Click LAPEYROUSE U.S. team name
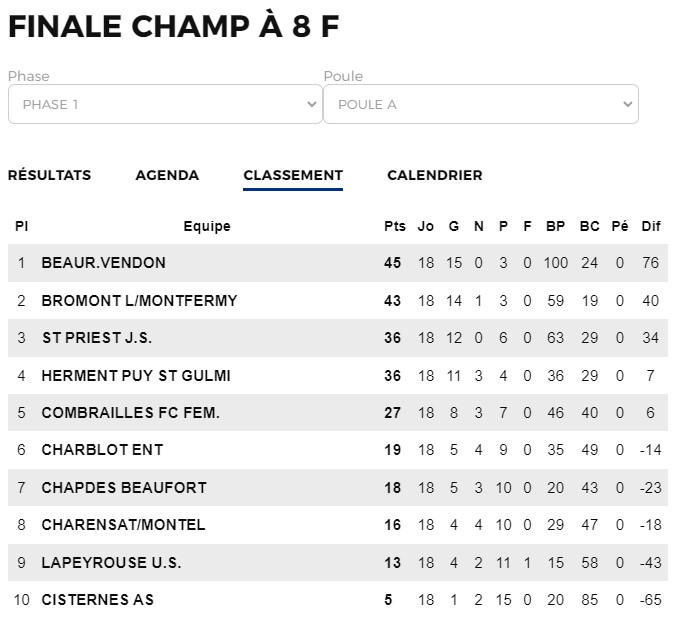This screenshot has height=617, width=680. tap(111, 562)
